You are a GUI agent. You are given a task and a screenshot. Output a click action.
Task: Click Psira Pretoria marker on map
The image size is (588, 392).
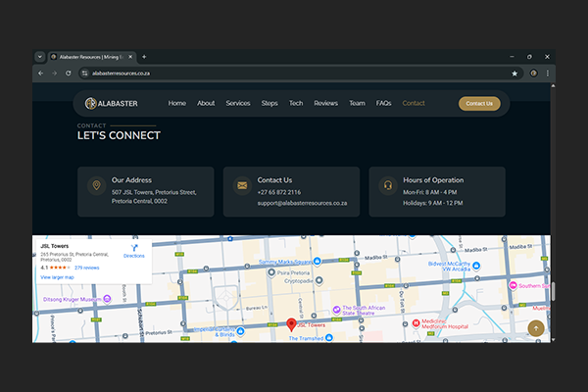[271, 272]
